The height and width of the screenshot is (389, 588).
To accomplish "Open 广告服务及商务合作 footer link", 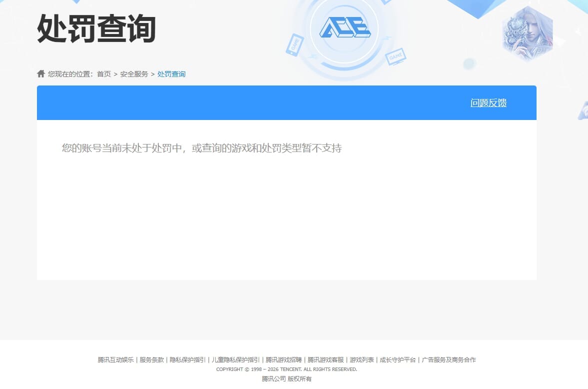I will [449, 359].
